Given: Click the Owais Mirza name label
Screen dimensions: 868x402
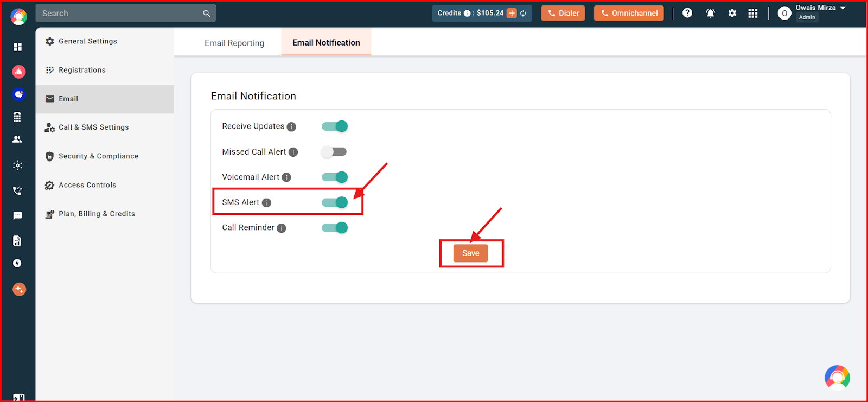Looking at the screenshot, I should [x=815, y=8].
